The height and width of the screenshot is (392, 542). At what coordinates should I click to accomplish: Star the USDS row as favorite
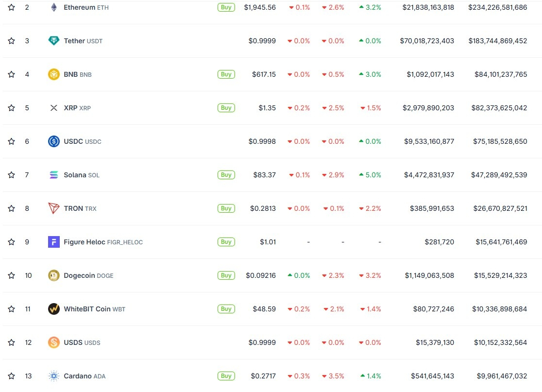point(11,342)
